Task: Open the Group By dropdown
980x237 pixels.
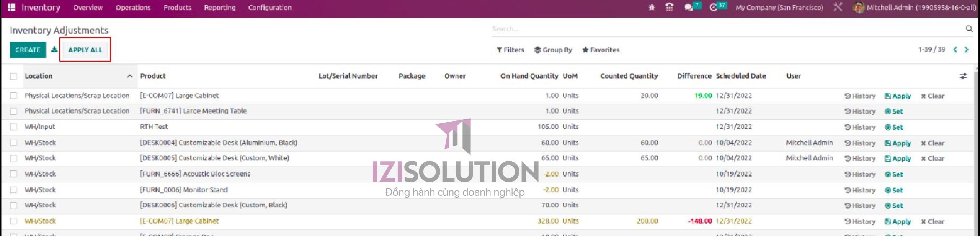Action: pos(553,50)
